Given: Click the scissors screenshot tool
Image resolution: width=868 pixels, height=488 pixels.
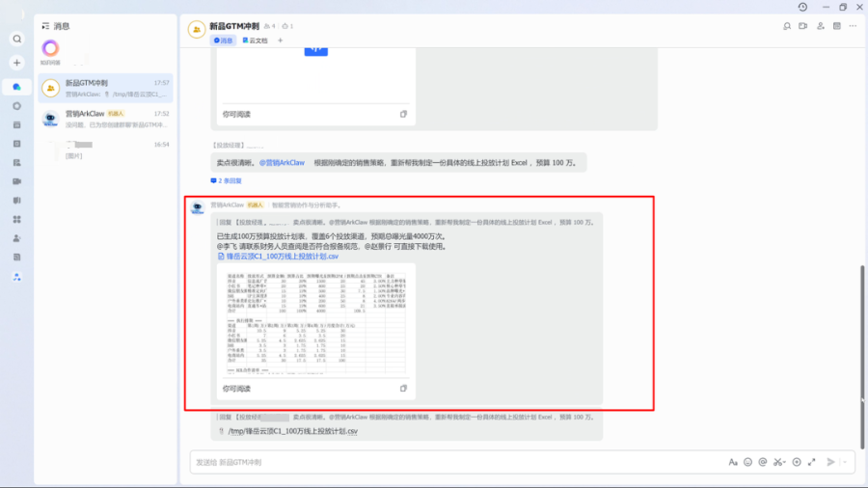Looking at the screenshot, I should tap(777, 462).
